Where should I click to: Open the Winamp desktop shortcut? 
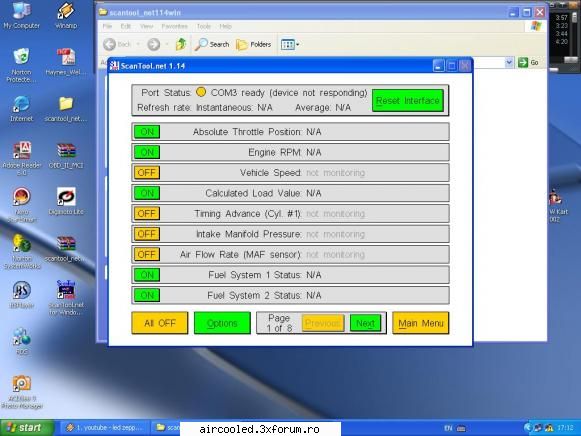click(x=66, y=15)
